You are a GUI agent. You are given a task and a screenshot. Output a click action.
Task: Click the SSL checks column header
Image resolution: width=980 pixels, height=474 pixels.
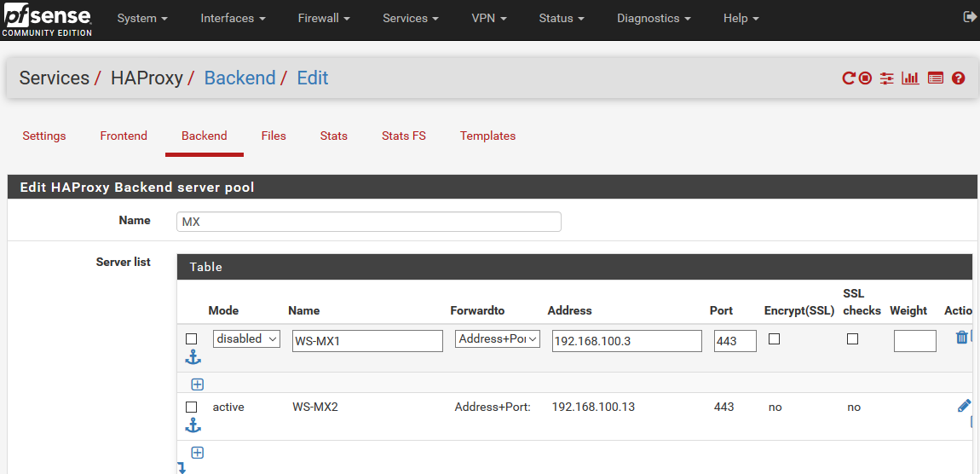862,302
